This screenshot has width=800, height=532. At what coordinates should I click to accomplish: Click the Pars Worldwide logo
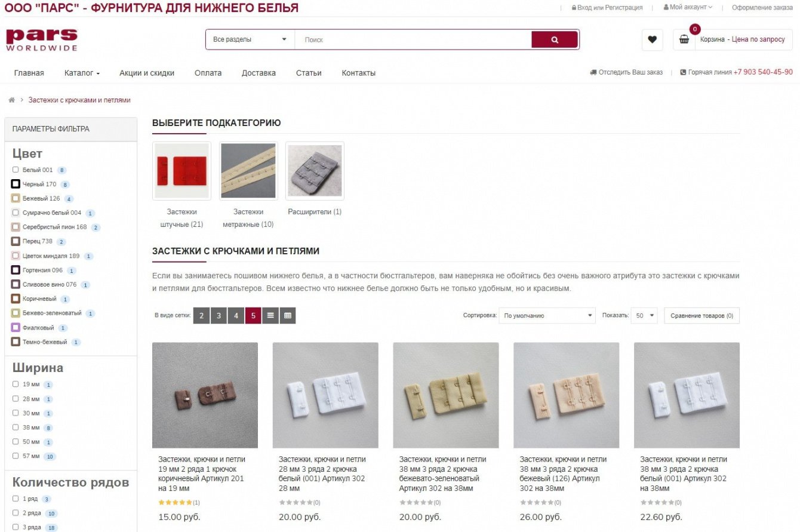42,39
